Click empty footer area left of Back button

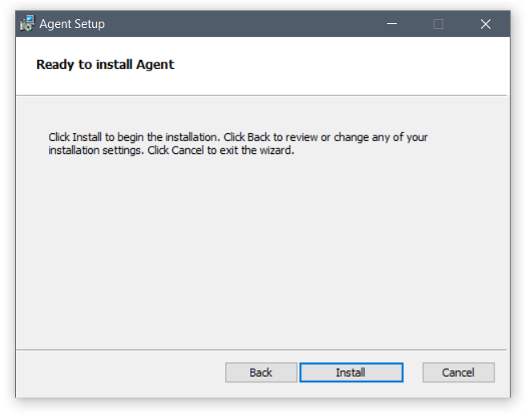click(x=119, y=373)
